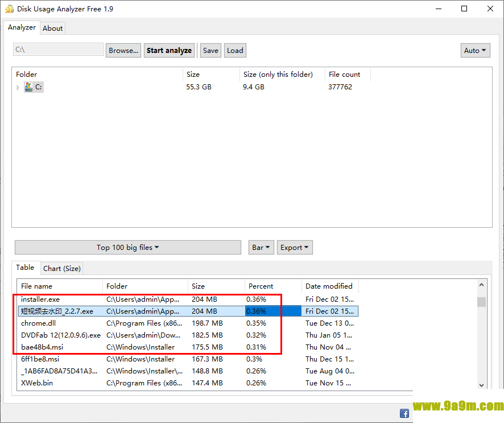Expand the C: drive tree node

[18, 88]
